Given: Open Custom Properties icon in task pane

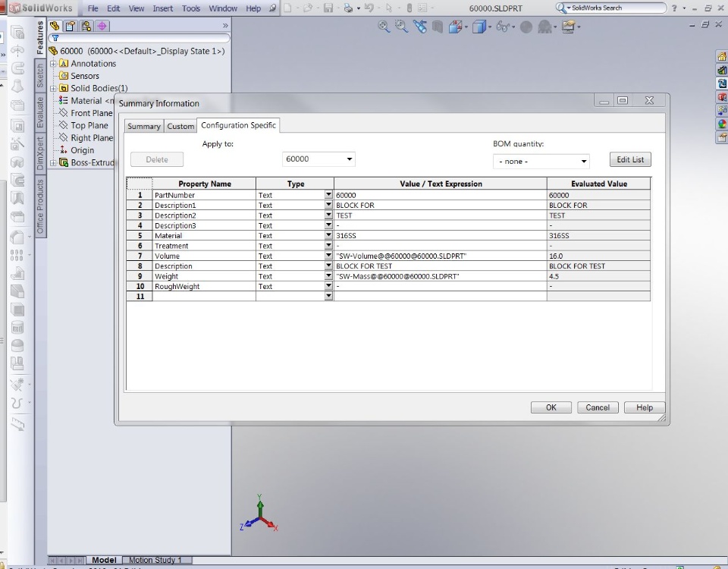Looking at the screenshot, I should click(721, 137).
